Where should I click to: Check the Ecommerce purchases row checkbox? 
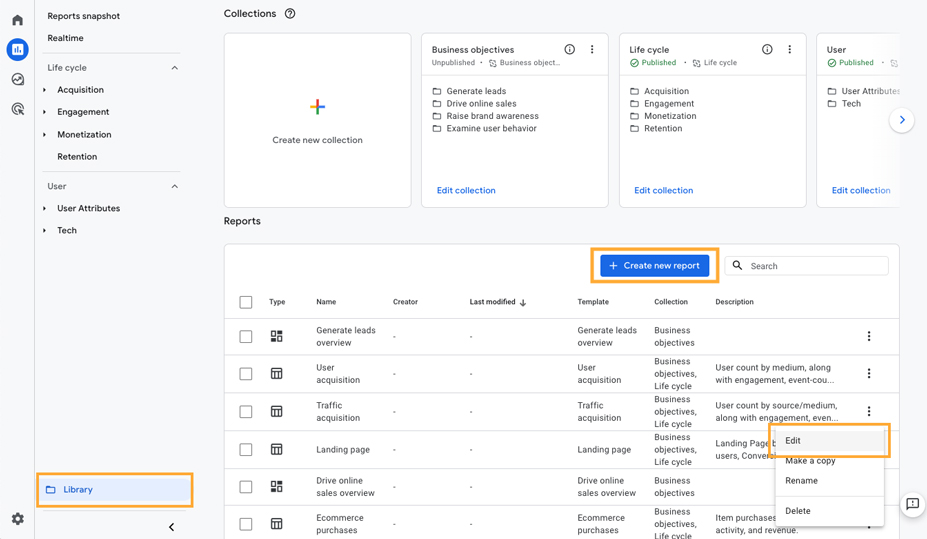tap(246, 524)
